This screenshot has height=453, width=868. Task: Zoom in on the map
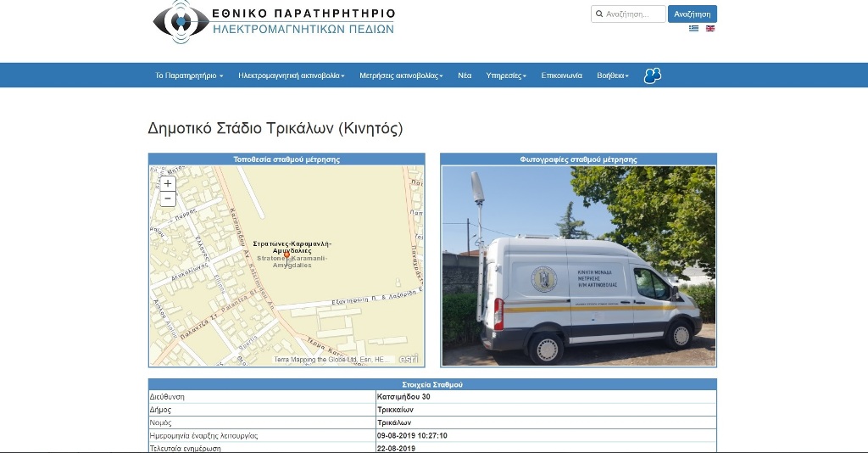pos(168,183)
